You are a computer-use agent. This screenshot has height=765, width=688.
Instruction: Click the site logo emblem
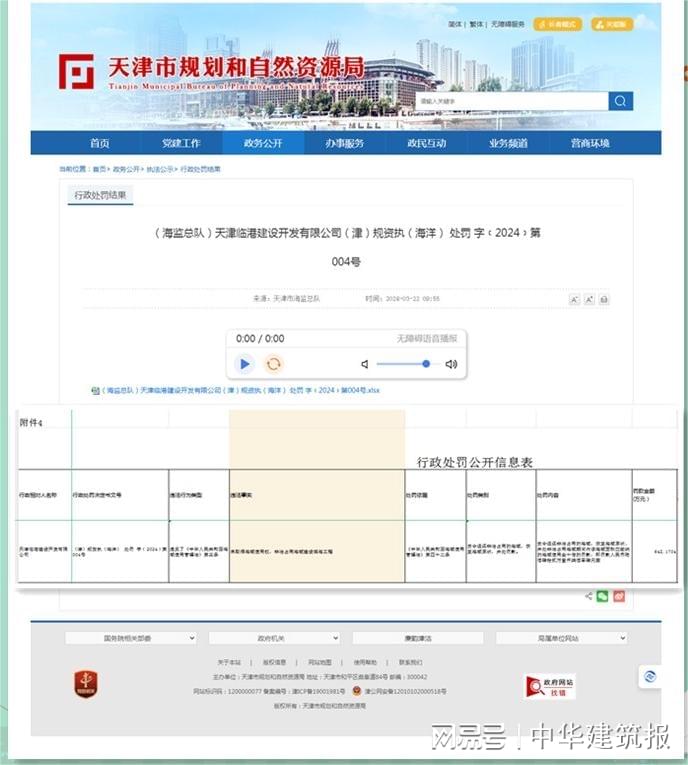(x=76, y=71)
